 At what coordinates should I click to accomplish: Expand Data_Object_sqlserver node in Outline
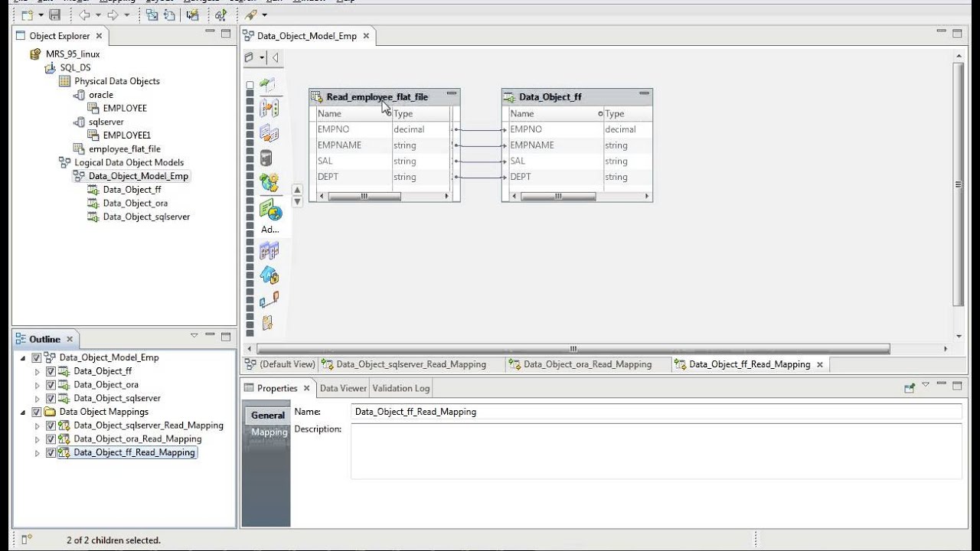(37, 398)
